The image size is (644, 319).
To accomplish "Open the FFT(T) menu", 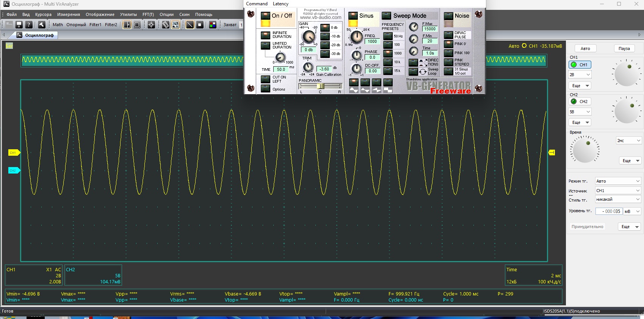I will (x=148, y=14).
